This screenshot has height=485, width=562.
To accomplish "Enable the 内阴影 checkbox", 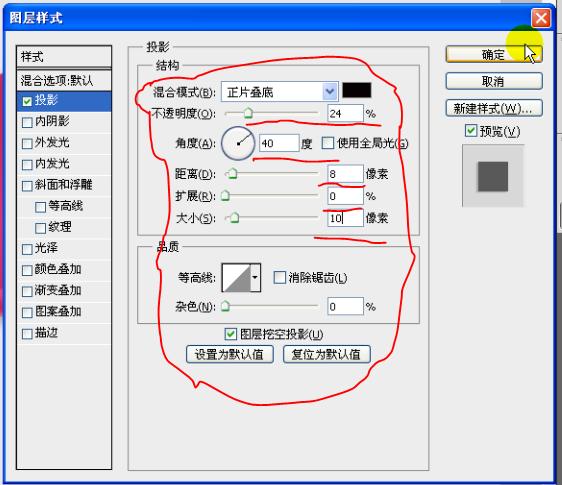I will 27,123.
